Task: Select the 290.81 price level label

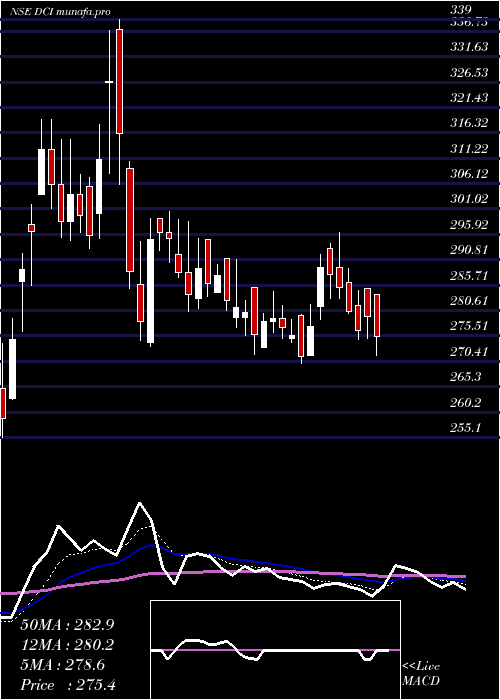Action: click(469, 250)
